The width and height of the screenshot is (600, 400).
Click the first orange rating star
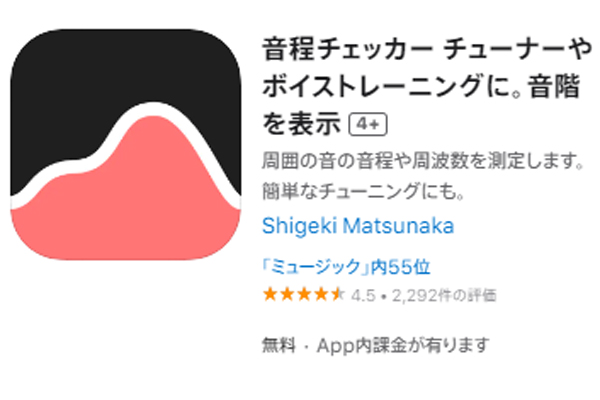click(270, 294)
